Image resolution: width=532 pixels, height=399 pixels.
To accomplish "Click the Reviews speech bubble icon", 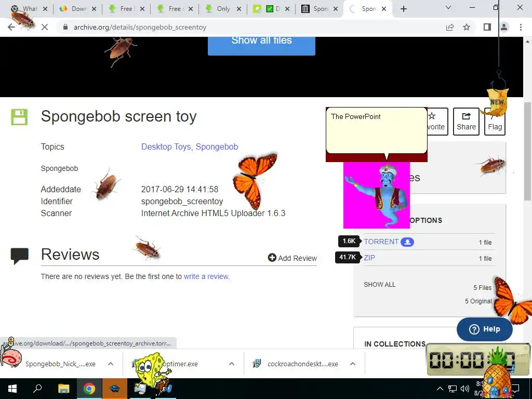I will (x=19, y=256).
